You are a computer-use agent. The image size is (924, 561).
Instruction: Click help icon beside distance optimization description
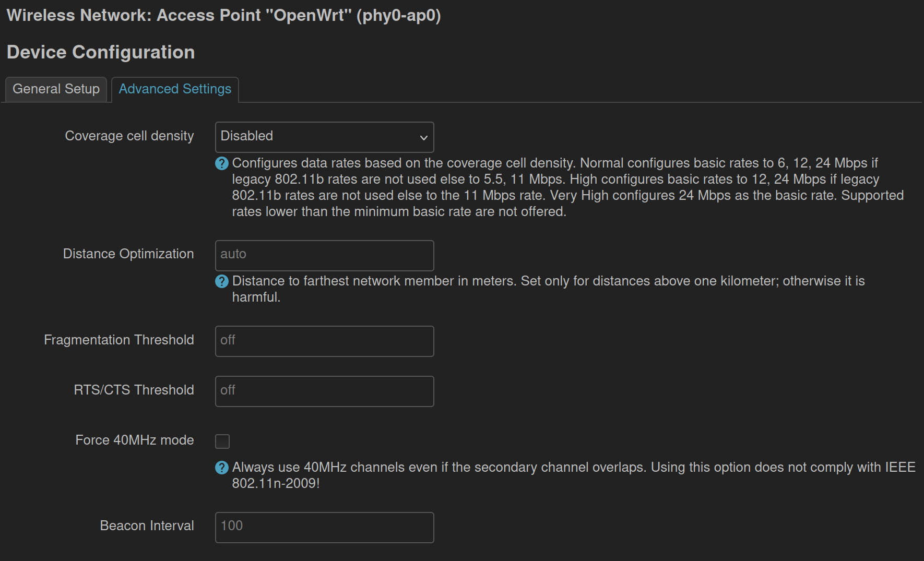(222, 281)
